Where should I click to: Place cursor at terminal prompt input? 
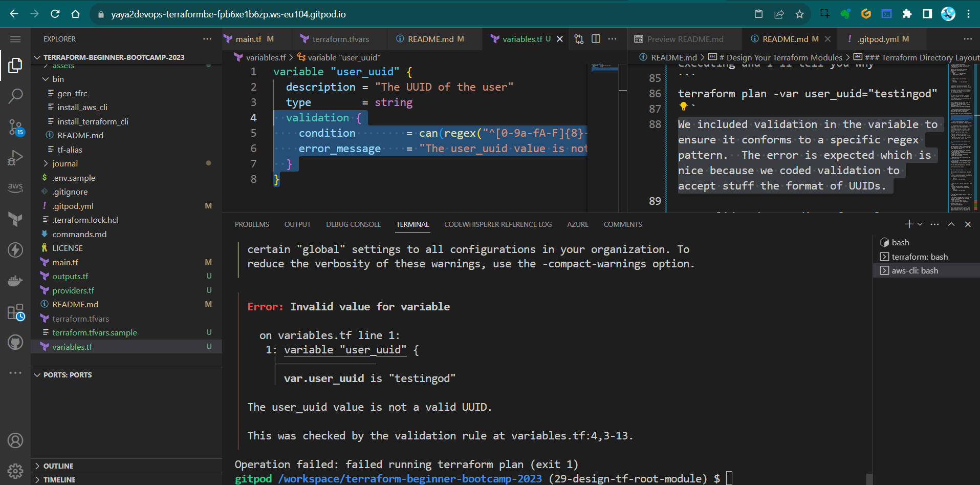pos(729,478)
